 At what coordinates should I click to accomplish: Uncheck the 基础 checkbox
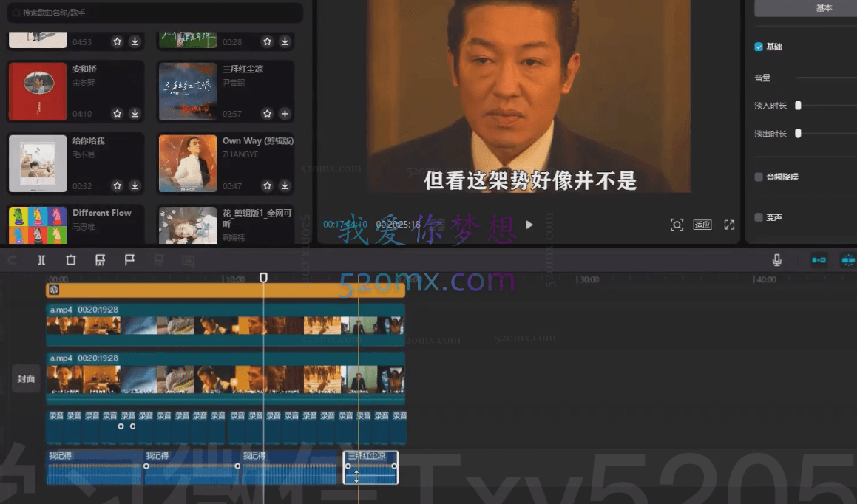[x=758, y=47]
